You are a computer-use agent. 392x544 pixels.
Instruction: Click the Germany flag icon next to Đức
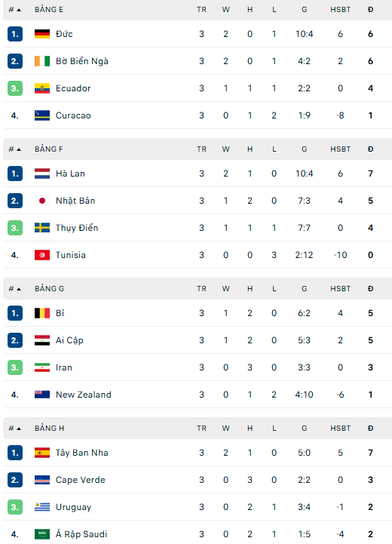point(42,34)
